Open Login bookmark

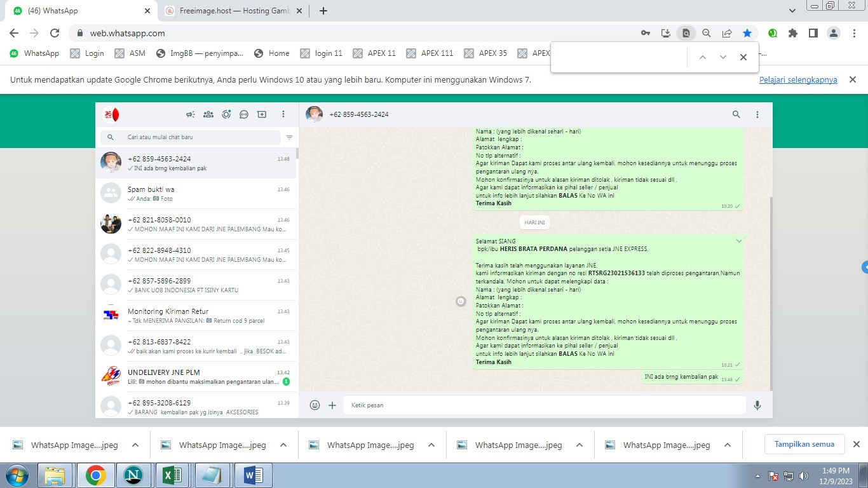tap(87, 53)
